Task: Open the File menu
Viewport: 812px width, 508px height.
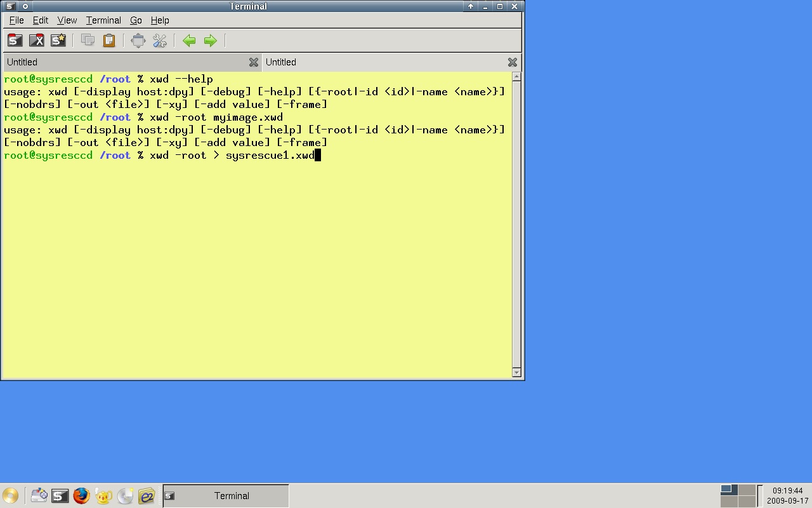Action: 16,20
